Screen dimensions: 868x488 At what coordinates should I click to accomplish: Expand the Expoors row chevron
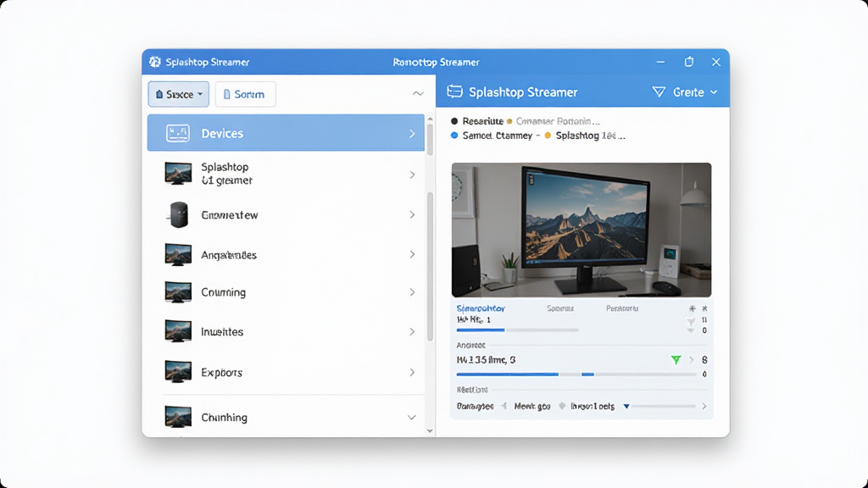(x=413, y=373)
